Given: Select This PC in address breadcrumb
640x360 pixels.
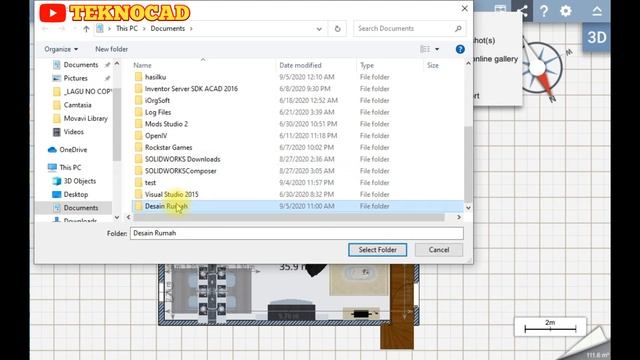Looking at the screenshot, I should [x=127, y=29].
